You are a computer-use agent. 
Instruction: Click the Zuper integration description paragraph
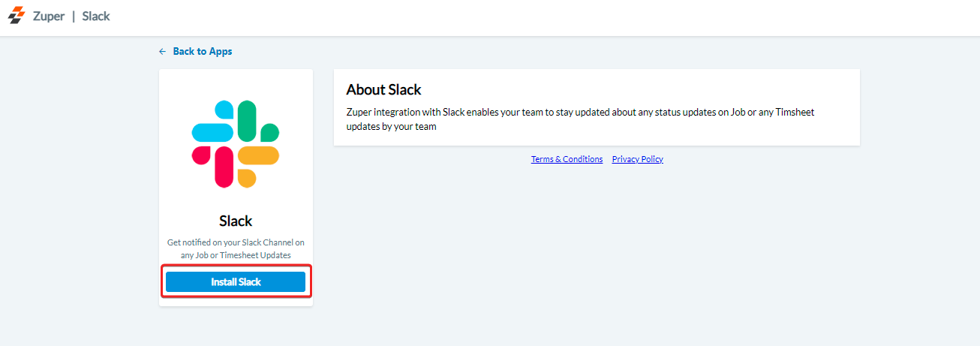coord(580,119)
